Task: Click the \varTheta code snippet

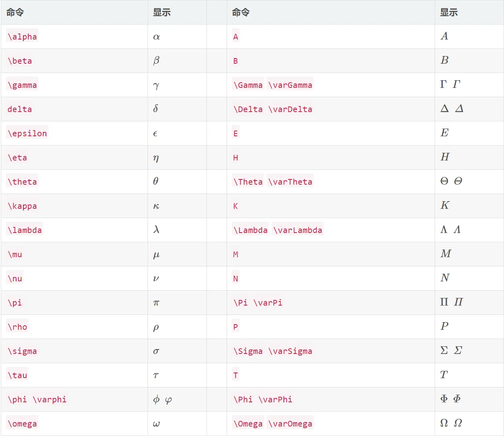Action: click(290, 182)
